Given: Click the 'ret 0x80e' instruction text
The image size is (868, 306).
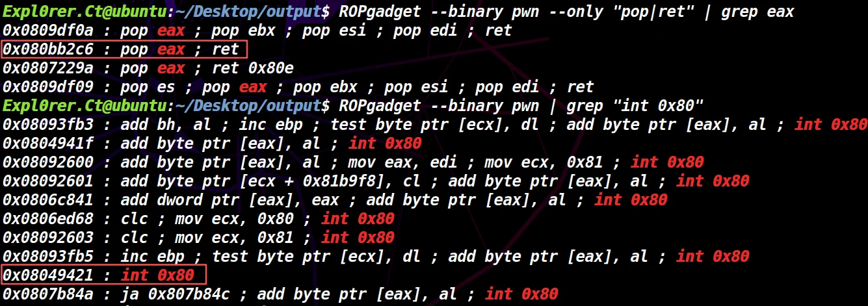Looking at the screenshot, I should click(246, 68).
